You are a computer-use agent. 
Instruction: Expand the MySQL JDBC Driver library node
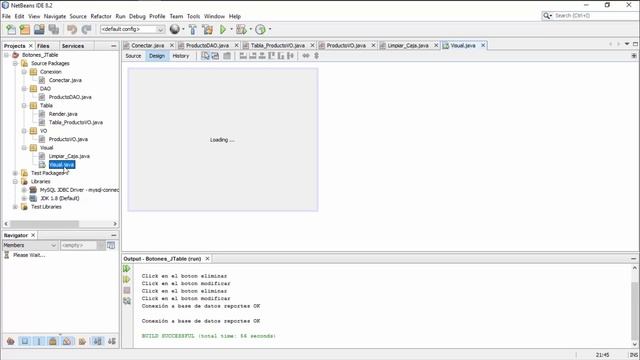coord(24,190)
